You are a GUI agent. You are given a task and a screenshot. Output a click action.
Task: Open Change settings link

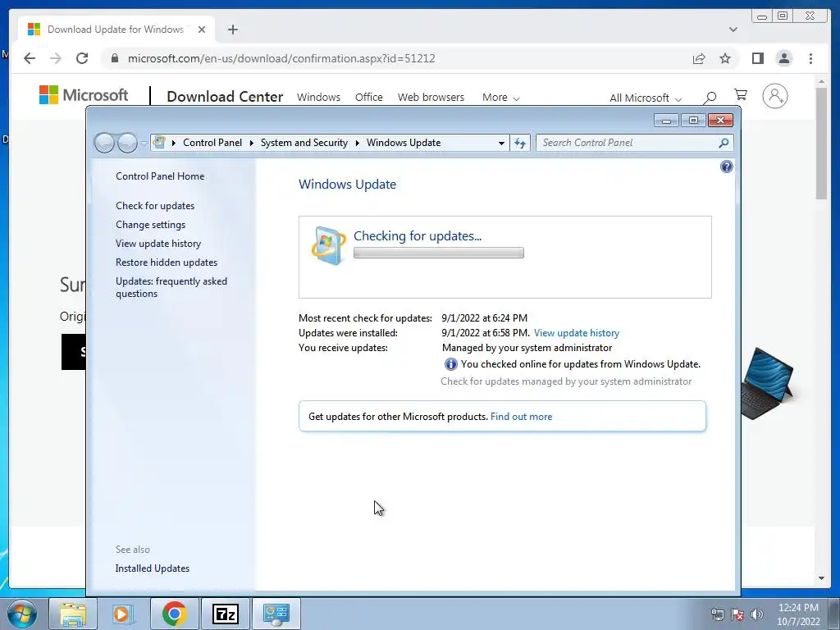151,225
